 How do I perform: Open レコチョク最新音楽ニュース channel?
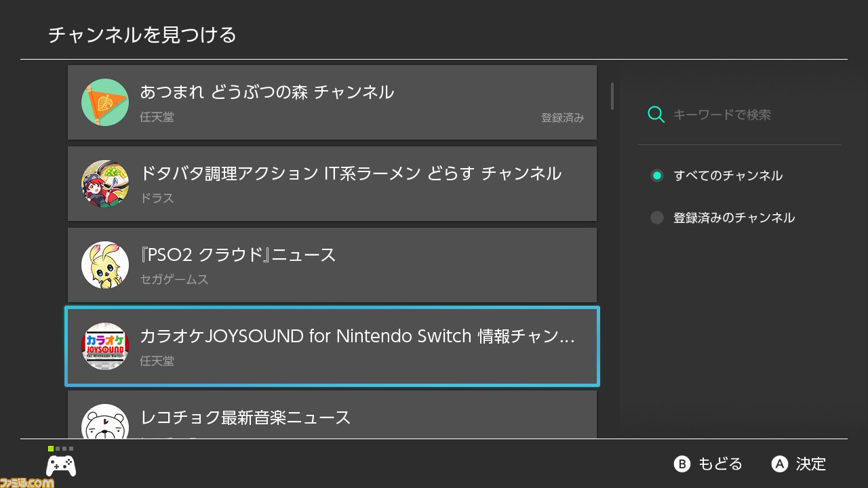[332, 414]
